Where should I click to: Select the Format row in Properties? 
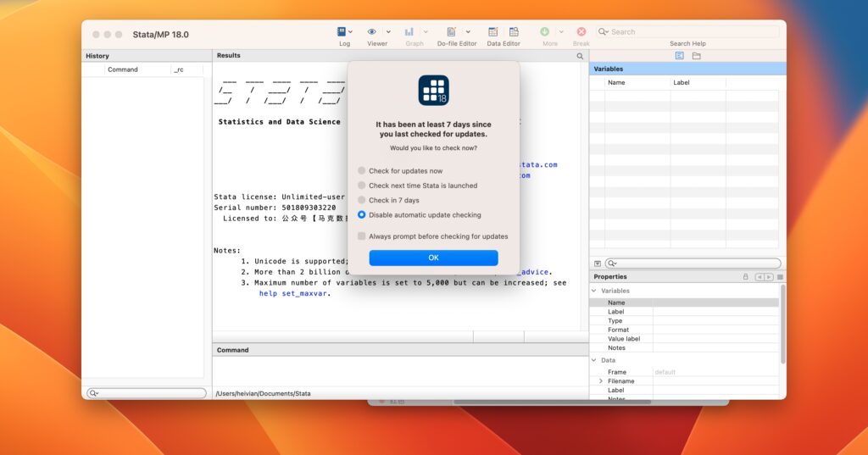(x=684, y=330)
